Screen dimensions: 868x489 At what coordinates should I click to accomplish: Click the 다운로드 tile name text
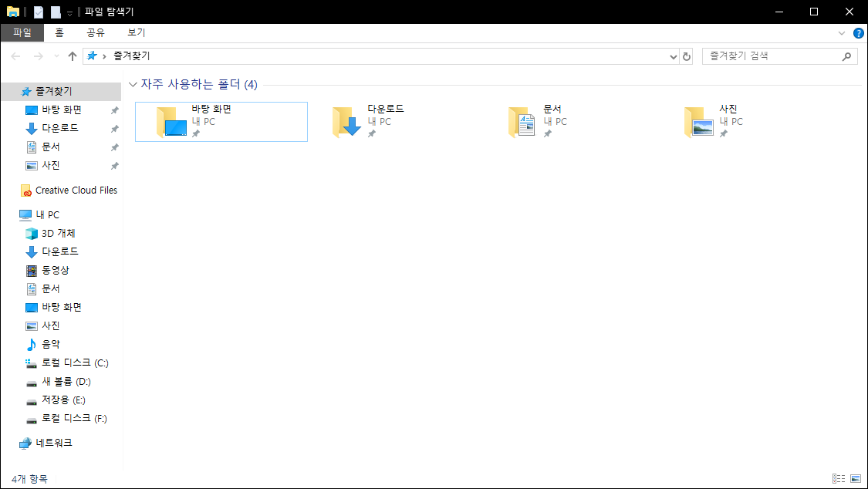(385, 109)
